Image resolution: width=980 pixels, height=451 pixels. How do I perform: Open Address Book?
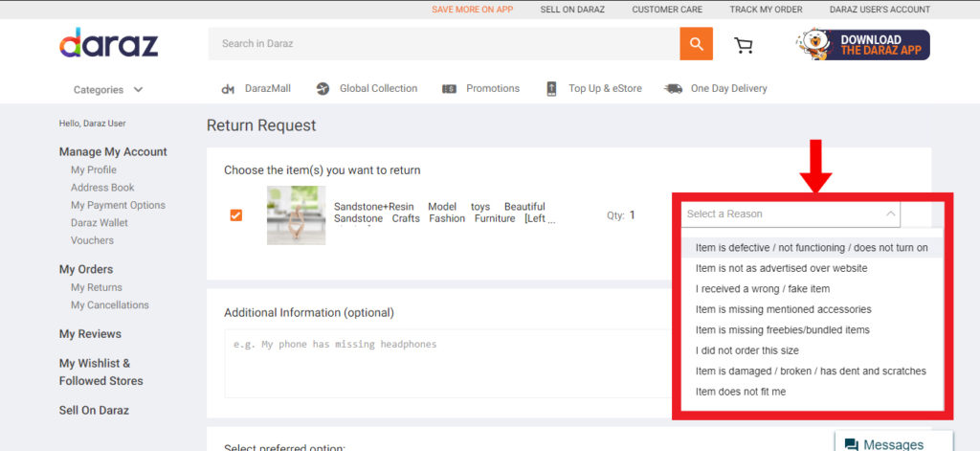point(102,188)
